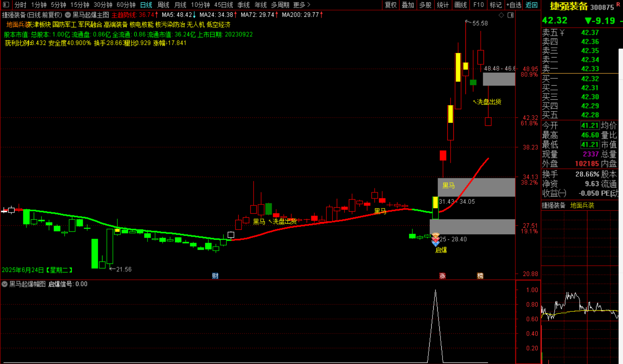This screenshot has height=364, width=623.
Task: Expand the 更多 timeframe options
Action: pos(301,5)
